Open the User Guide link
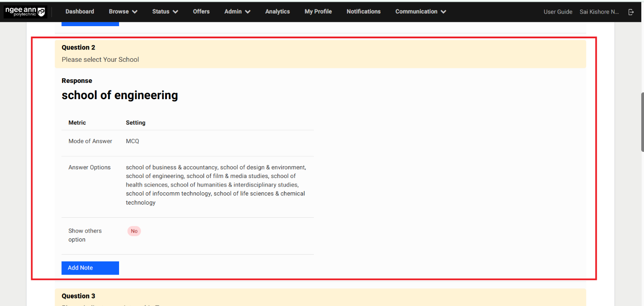This screenshot has height=306, width=644. pyautogui.click(x=558, y=12)
